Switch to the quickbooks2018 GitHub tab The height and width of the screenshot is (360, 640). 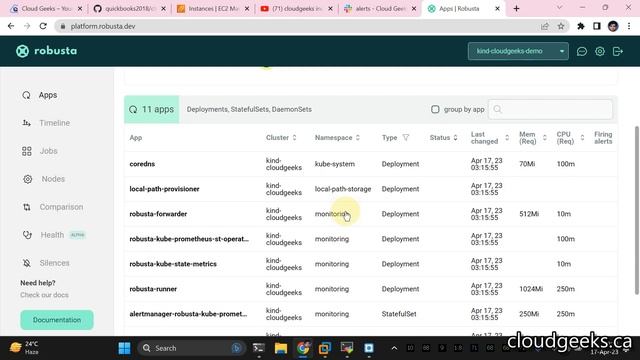[129, 9]
